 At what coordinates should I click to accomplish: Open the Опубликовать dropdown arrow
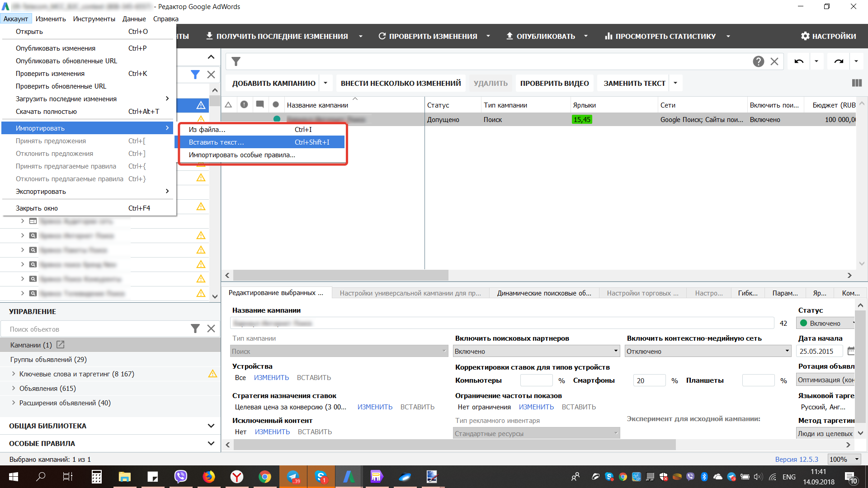(x=586, y=36)
